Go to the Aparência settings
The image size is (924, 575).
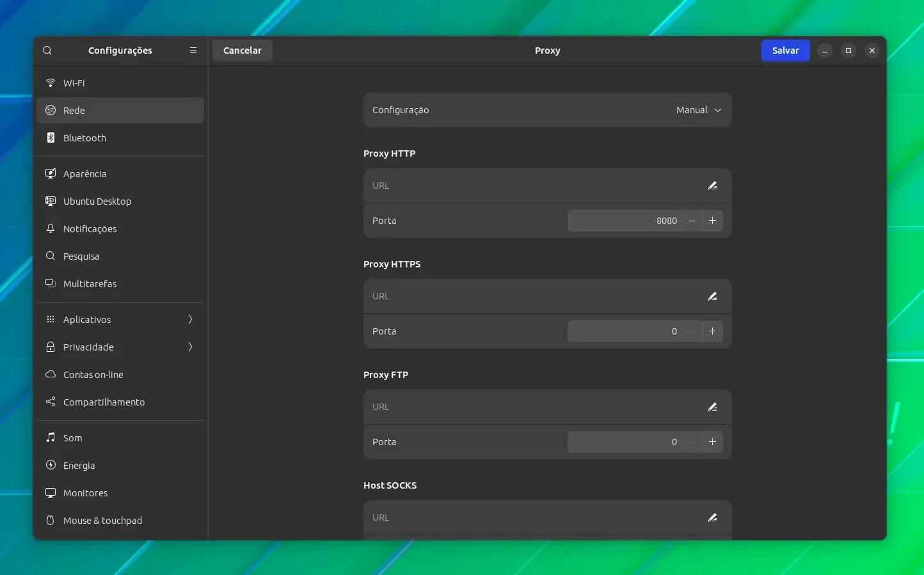pyautogui.click(x=120, y=174)
